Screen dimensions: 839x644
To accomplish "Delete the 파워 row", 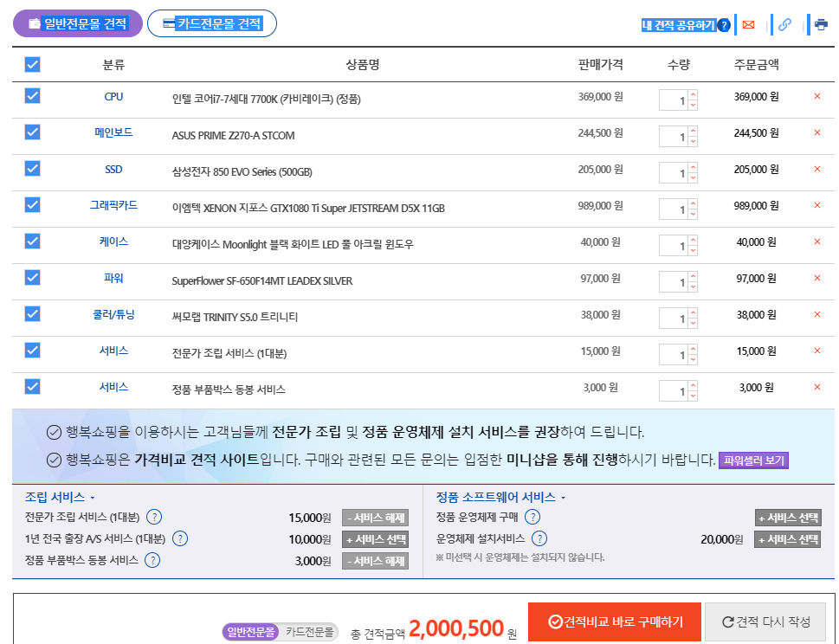I will pos(817,278).
